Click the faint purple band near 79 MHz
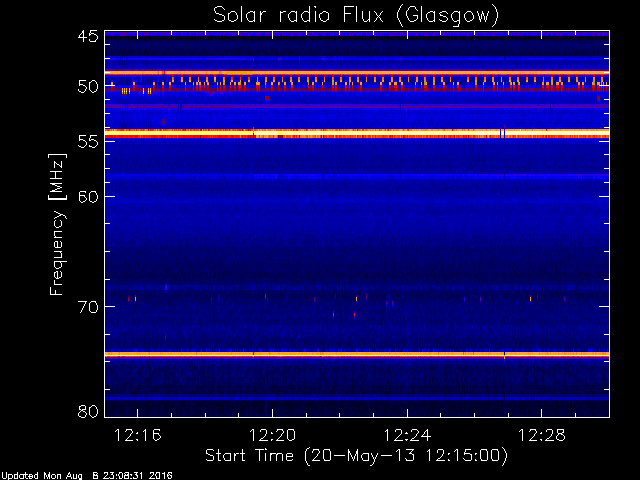The width and height of the screenshot is (640, 480). click(356, 398)
